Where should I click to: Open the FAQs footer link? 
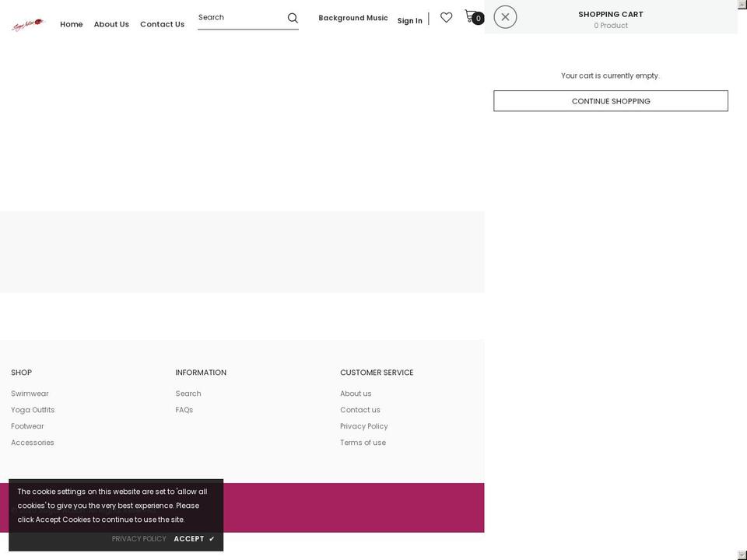pos(184,410)
